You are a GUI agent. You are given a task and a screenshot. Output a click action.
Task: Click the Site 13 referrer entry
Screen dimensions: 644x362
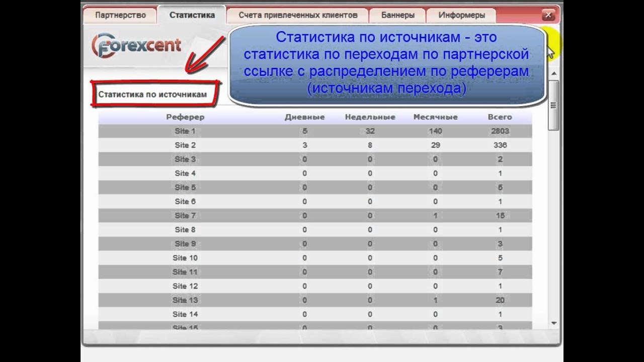pos(185,300)
